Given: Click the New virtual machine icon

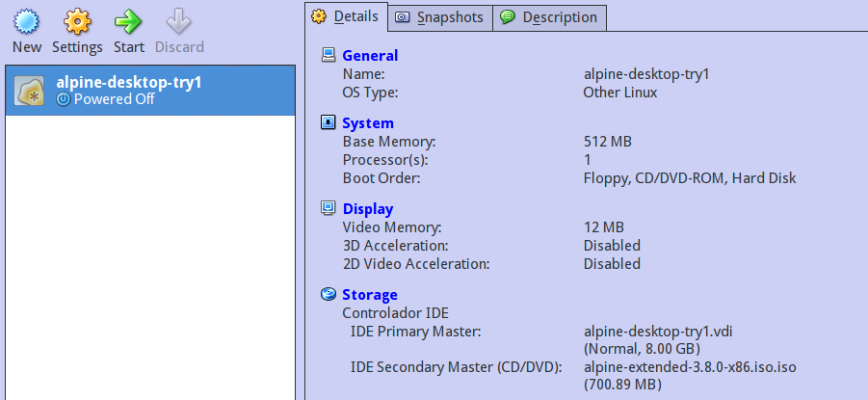Looking at the screenshot, I should [x=27, y=22].
